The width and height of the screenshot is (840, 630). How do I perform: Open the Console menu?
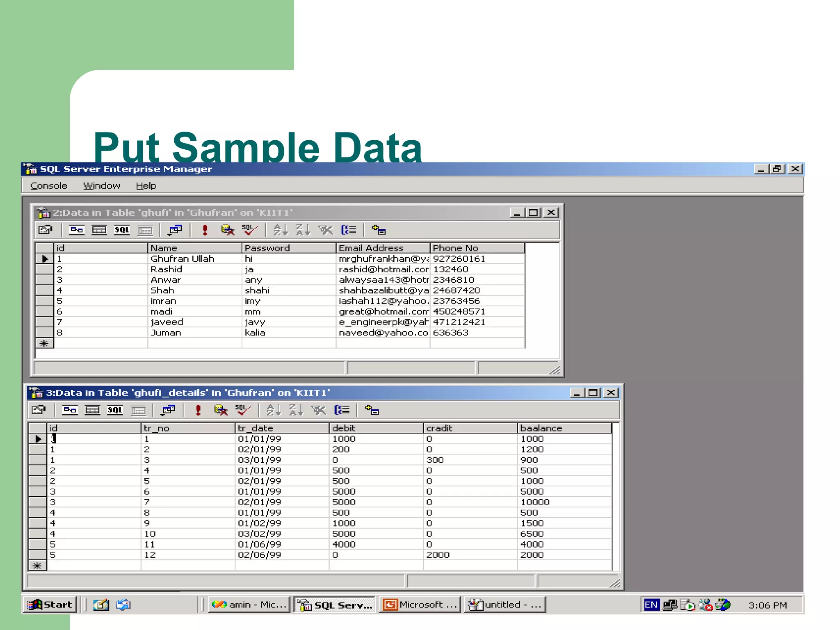pos(48,185)
